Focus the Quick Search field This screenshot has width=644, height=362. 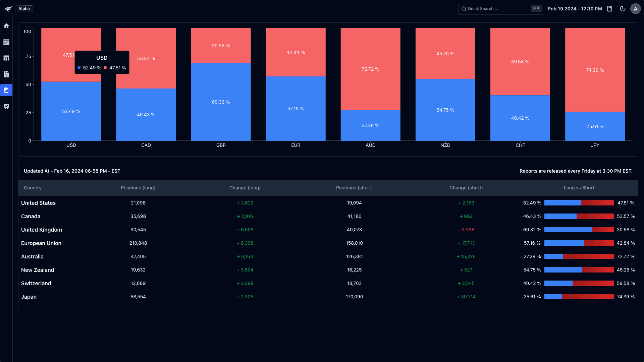coord(500,9)
